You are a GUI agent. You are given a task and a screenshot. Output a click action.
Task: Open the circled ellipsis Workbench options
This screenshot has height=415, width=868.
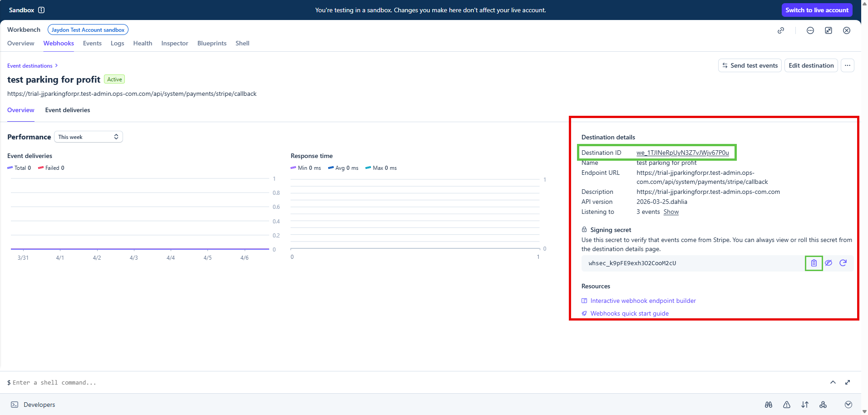(x=810, y=30)
